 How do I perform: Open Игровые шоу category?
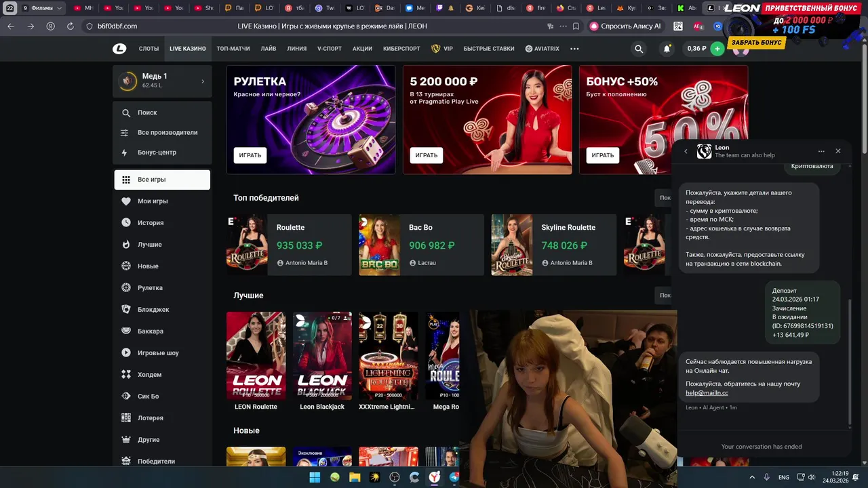coord(162,353)
